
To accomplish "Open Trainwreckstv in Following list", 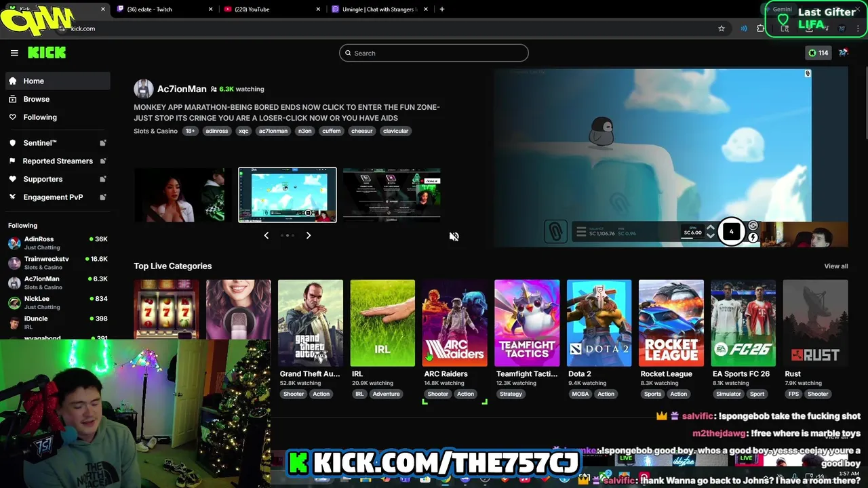I will pyautogui.click(x=58, y=263).
